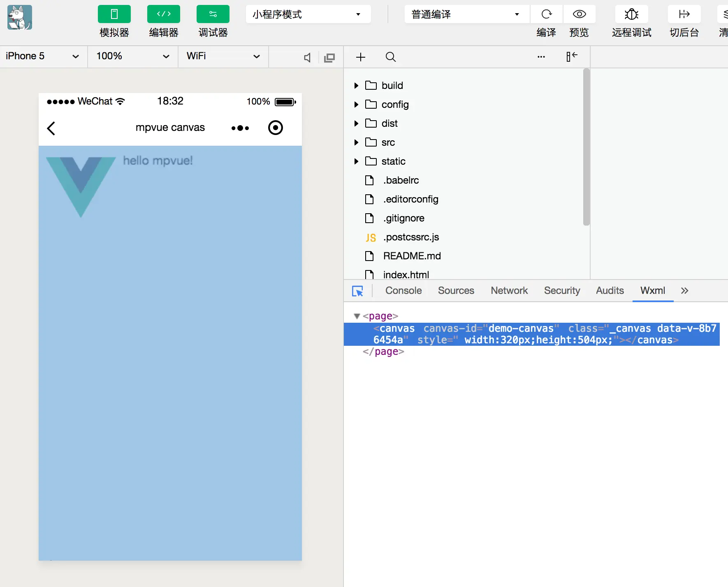Viewport: 728px width, 587px height.
Task: Click the hello mpvue! text on canvas
Action: (158, 161)
